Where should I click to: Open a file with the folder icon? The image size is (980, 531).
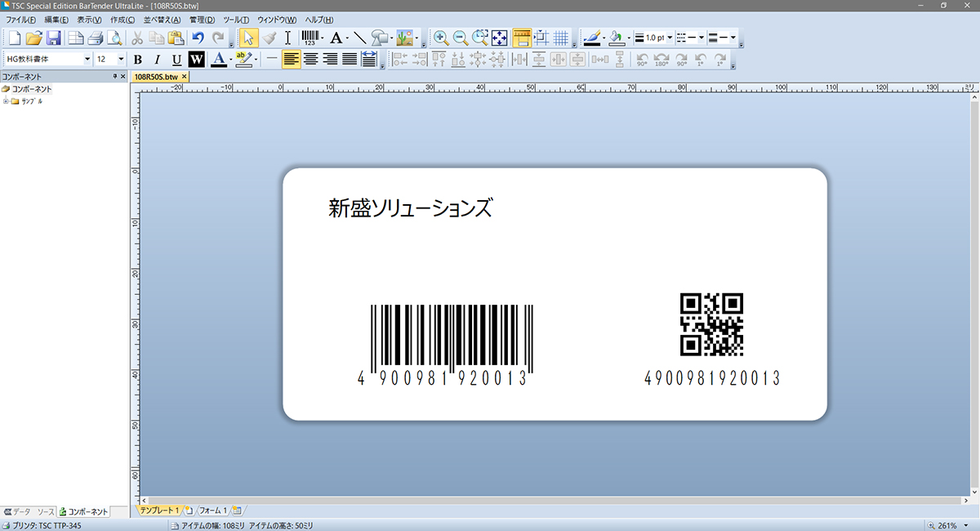pos(33,38)
